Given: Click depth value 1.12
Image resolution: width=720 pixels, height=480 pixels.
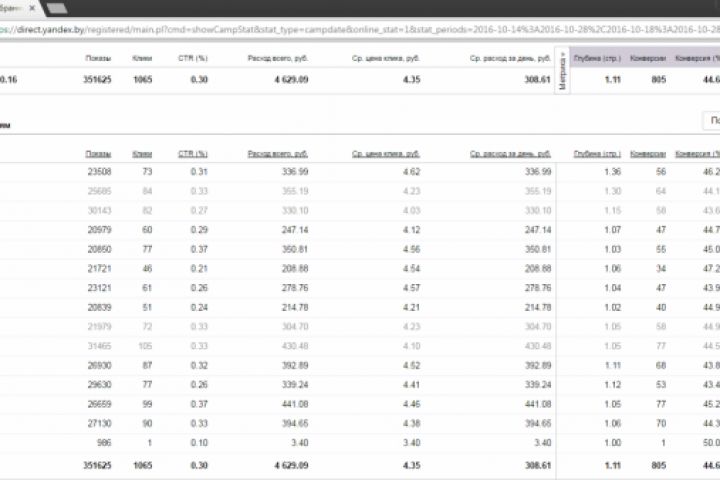Looking at the screenshot, I should (x=613, y=384).
